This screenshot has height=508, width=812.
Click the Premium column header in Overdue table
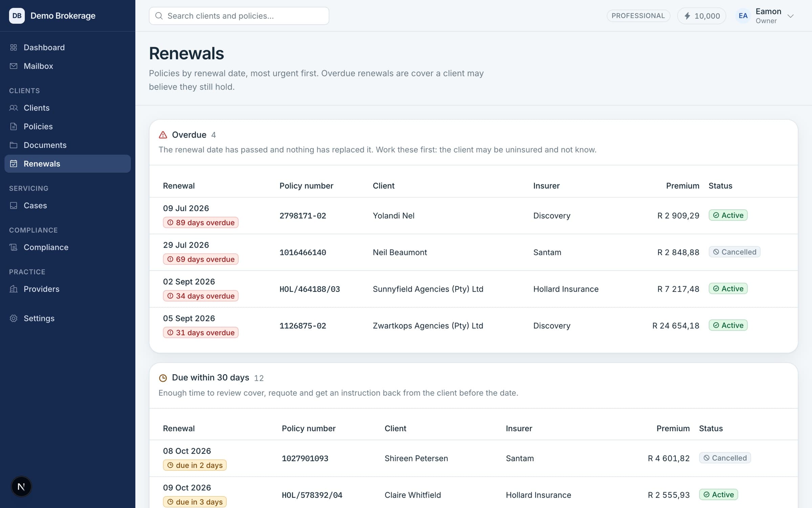point(682,186)
